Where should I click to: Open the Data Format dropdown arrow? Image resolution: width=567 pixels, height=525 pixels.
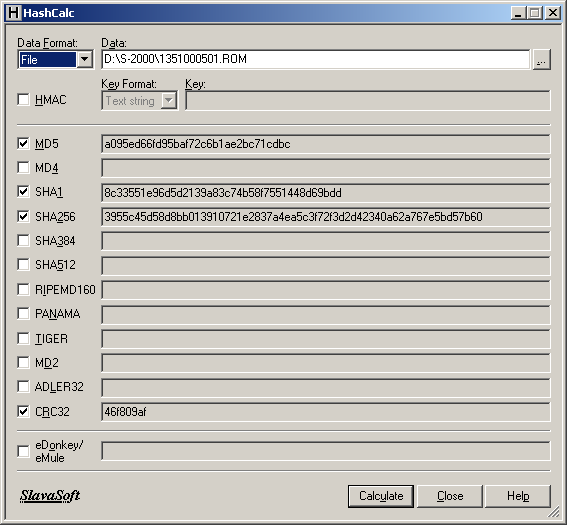pos(85,59)
